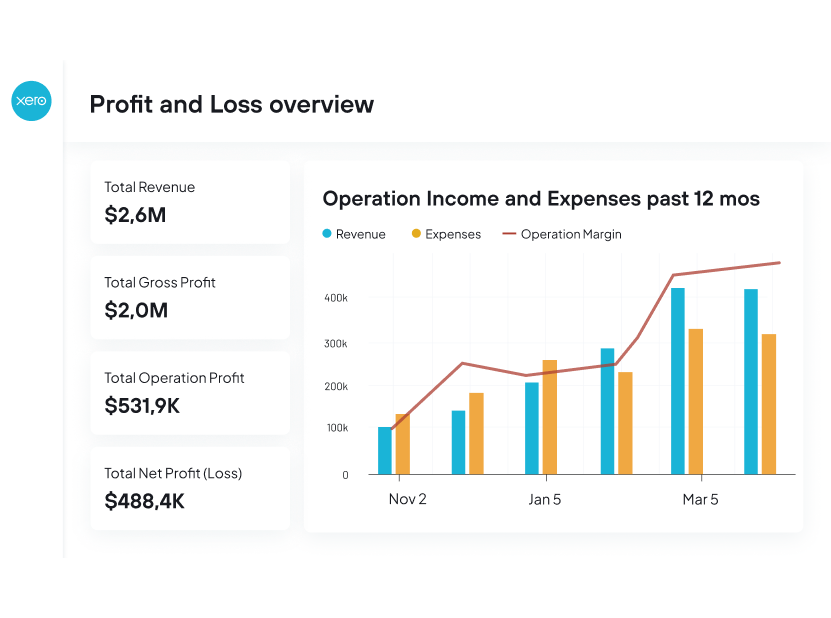Viewport: 831px width, 618px height.
Task: Open the Total Gross Profit card
Action: (x=190, y=297)
